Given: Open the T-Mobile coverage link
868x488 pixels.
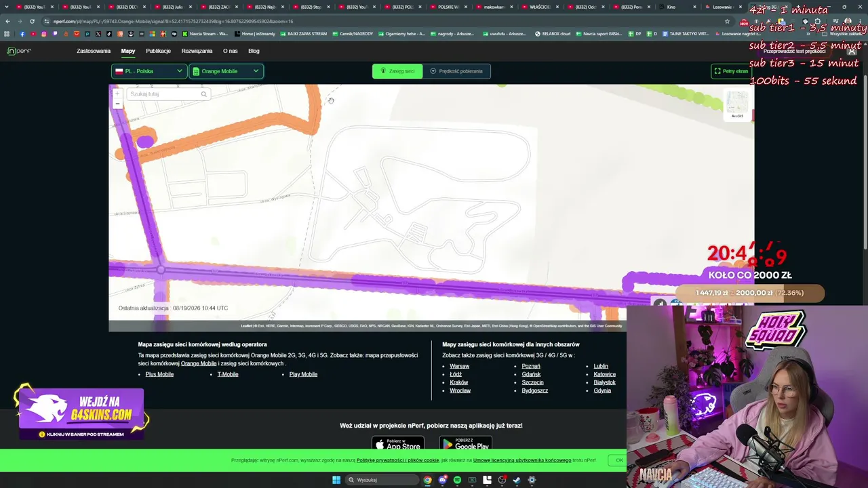Looking at the screenshot, I should [x=228, y=374].
